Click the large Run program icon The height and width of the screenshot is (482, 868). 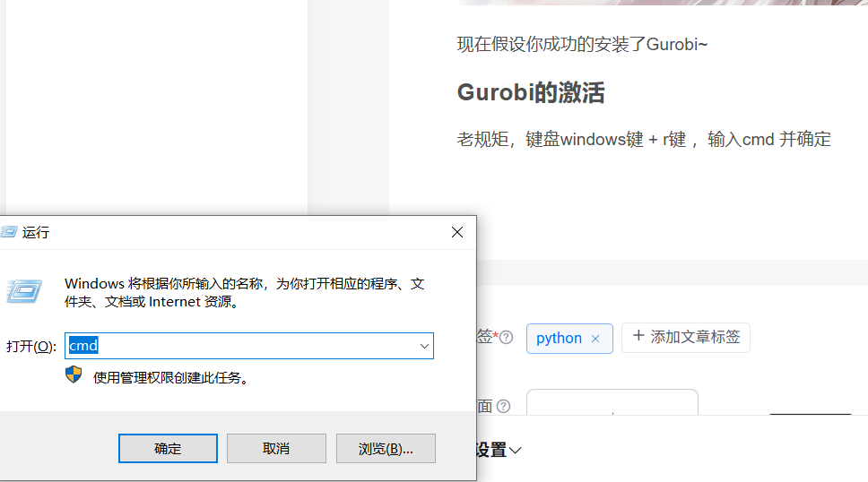[x=24, y=291]
